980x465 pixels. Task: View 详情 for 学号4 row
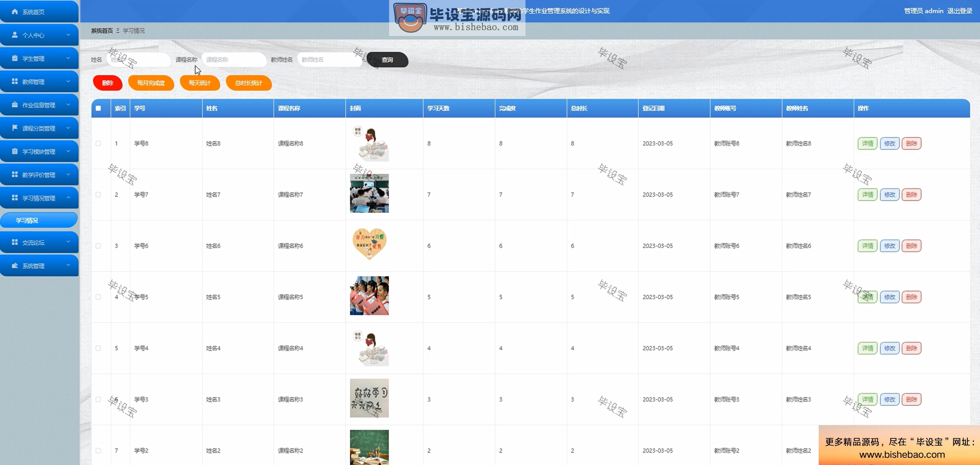[867, 348]
